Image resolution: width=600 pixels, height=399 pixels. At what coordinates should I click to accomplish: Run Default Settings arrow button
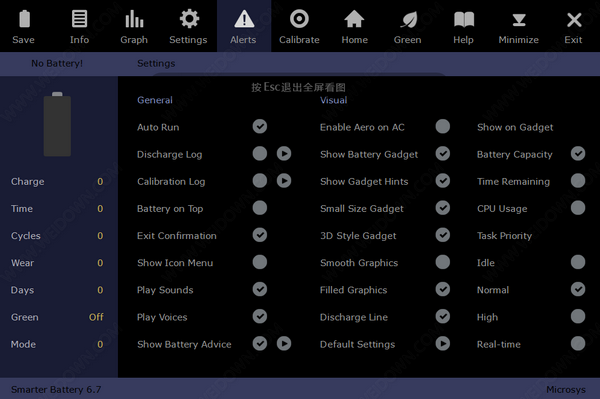tap(443, 344)
